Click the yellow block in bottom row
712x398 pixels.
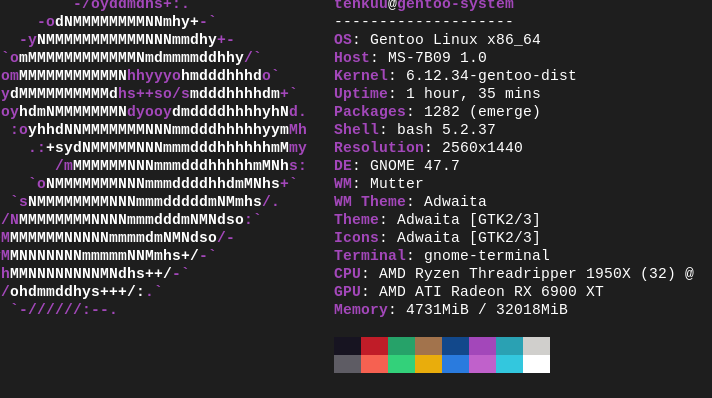pos(428,364)
